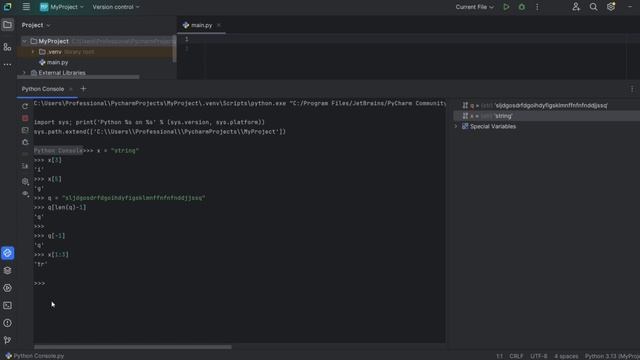Close the main.py editor tab
The height and width of the screenshot is (360, 640).
(x=219, y=25)
